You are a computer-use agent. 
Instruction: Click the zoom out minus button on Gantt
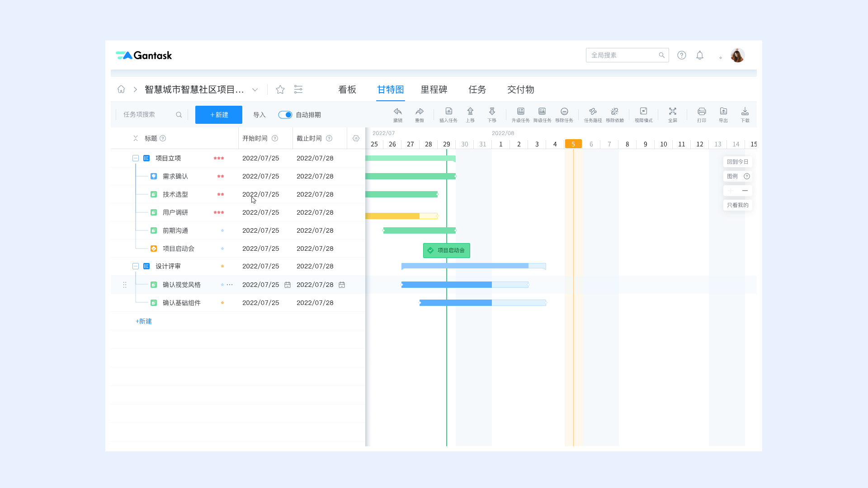(745, 191)
